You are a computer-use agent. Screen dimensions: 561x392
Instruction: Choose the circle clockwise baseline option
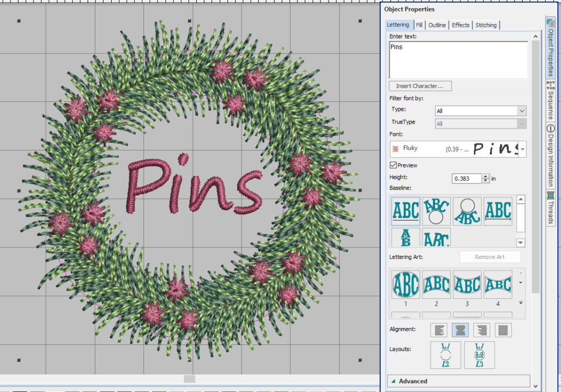pyautogui.click(x=437, y=211)
